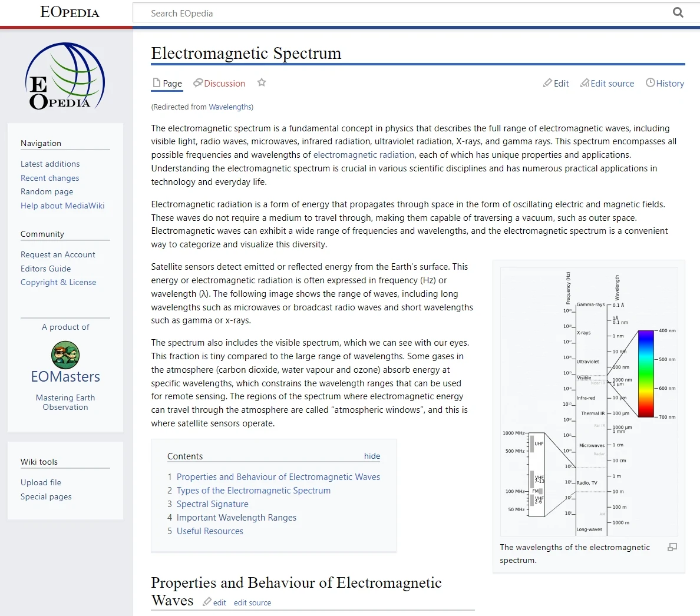This screenshot has width=700, height=616.
Task: Click the EOpedia wordmark in header
Action: pyautogui.click(x=70, y=12)
